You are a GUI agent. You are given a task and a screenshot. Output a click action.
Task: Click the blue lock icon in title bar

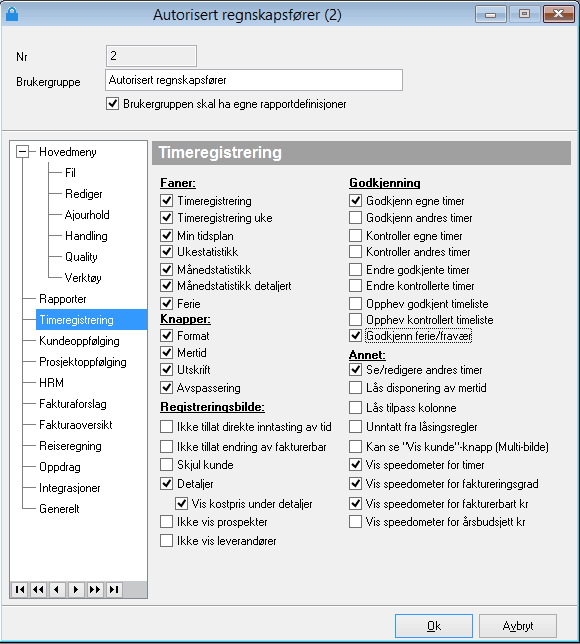(12, 14)
